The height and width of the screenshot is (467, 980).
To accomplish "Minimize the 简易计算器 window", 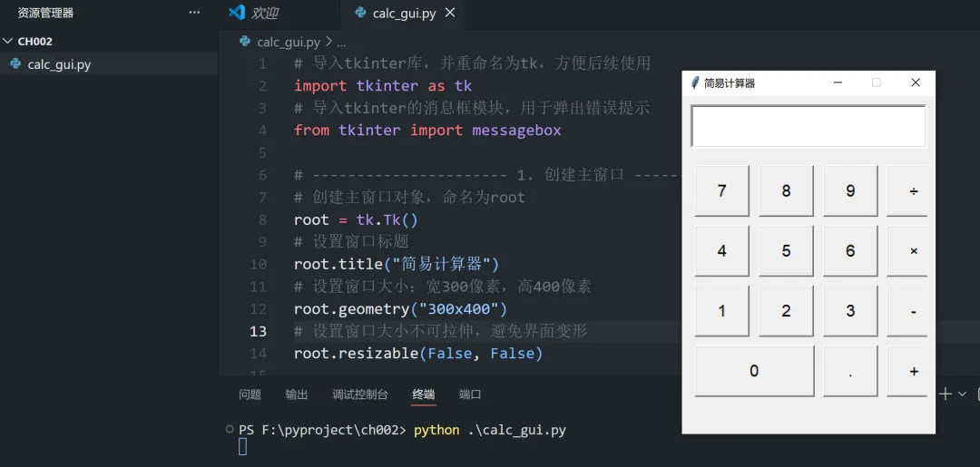I will (838, 83).
